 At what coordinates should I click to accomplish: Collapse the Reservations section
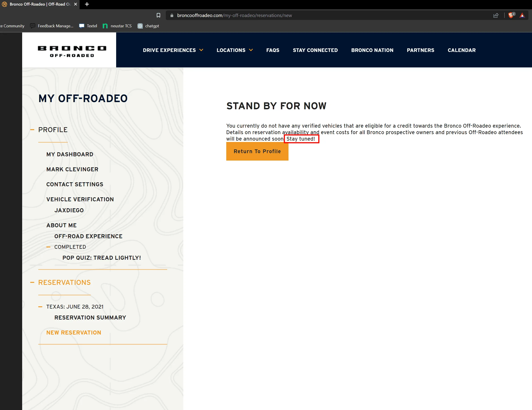(32, 283)
